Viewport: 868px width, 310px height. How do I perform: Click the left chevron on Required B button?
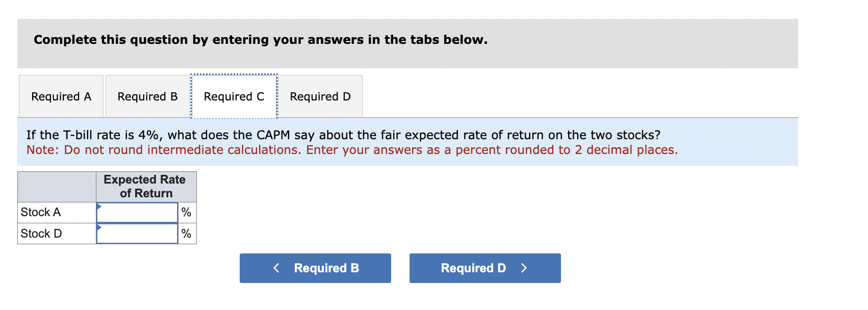(276, 268)
